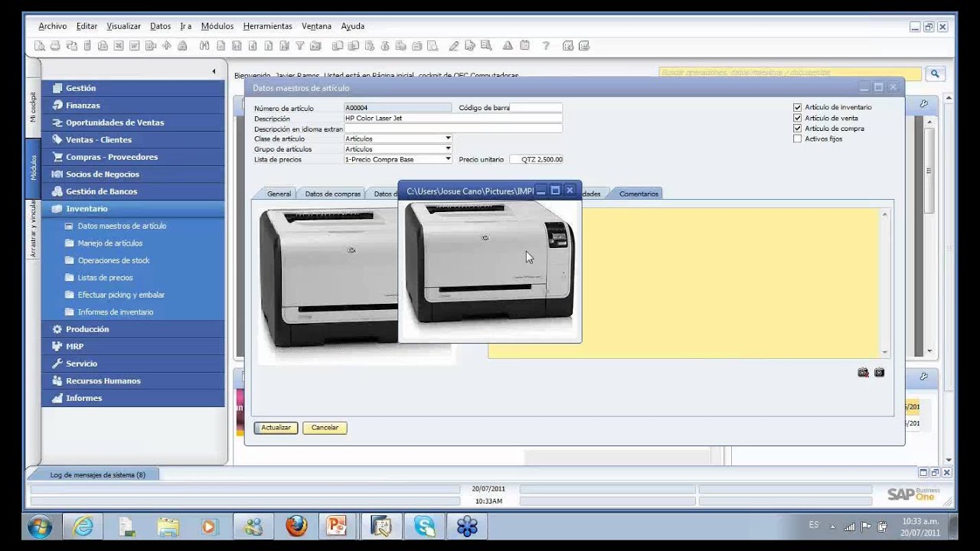Click the wrench icon on lower cockpit widget
Viewport: 980px width, 551px height.
[x=923, y=377]
